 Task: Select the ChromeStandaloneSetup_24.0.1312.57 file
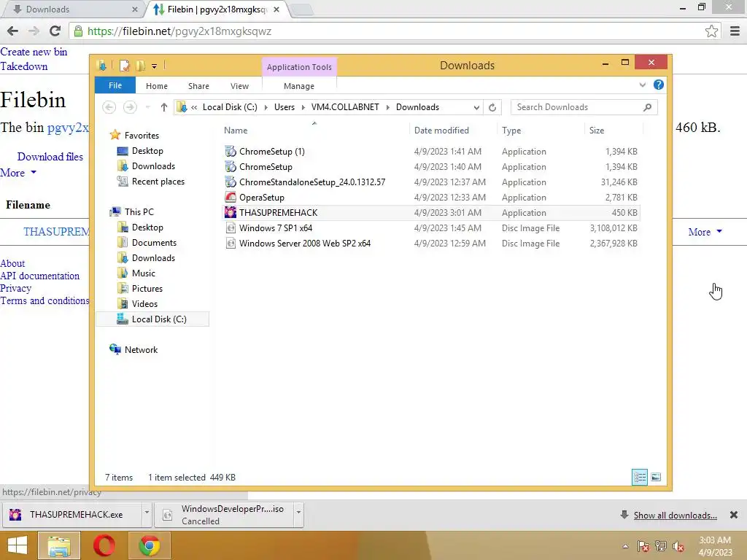[x=432, y=182]
